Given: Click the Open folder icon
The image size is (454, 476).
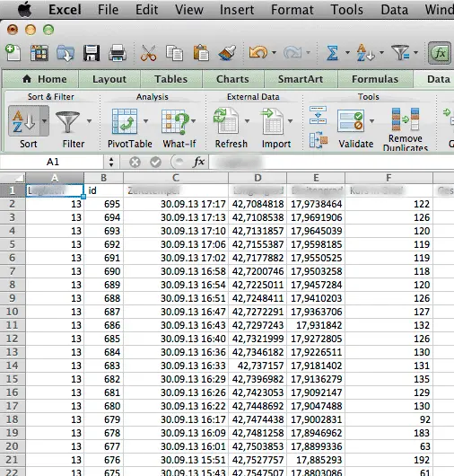Looking at the screenshot, I should (65, 53).
